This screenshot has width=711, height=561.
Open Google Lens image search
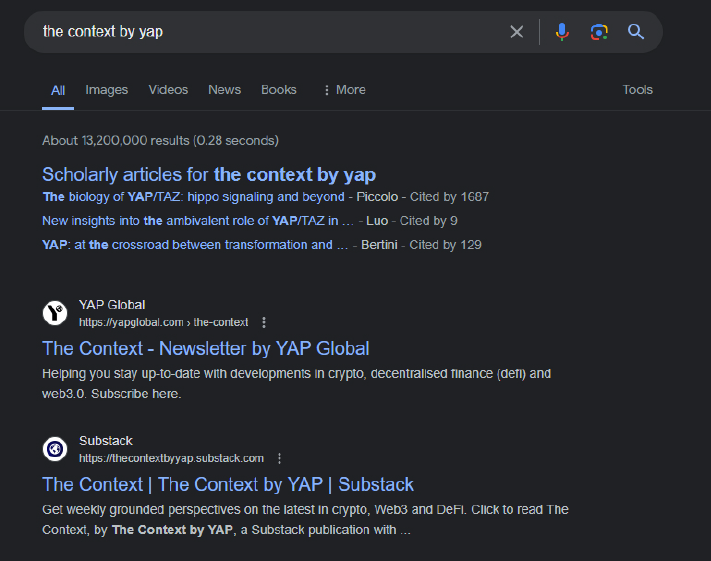pos(599,32)
